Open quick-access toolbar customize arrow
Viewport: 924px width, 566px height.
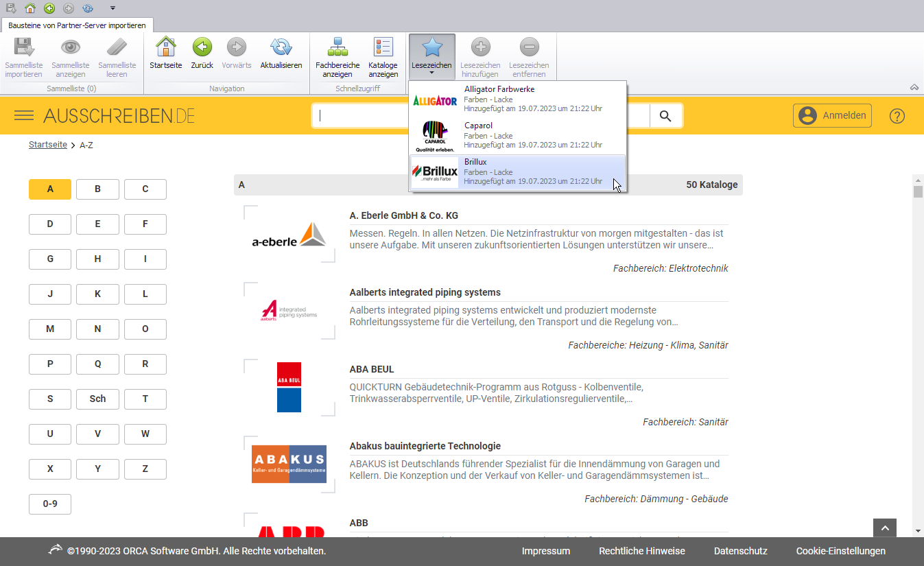pyautogui.click(x=112, y=9)
